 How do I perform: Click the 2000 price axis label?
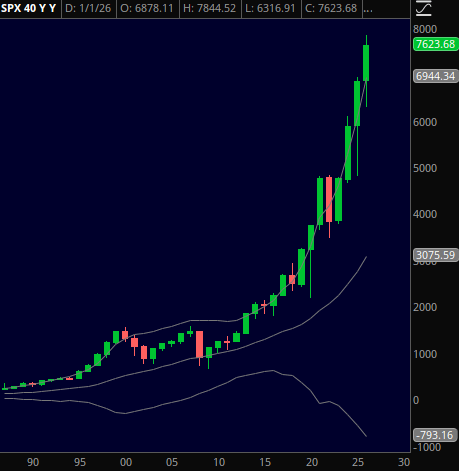[425, 307]
